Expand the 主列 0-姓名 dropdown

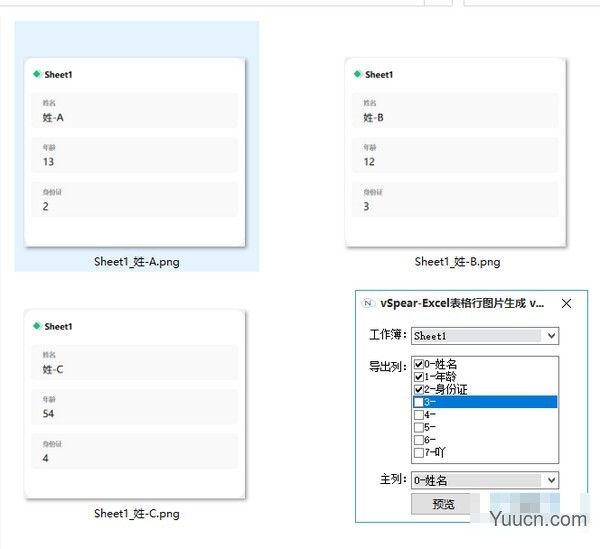pyautogui.click(x=485, y=480)
